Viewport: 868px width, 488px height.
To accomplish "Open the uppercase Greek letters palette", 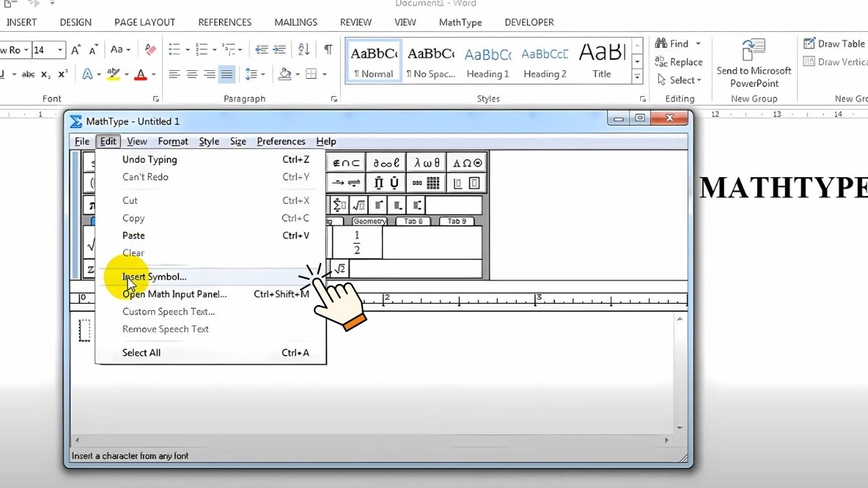I will tap(467, 163).
